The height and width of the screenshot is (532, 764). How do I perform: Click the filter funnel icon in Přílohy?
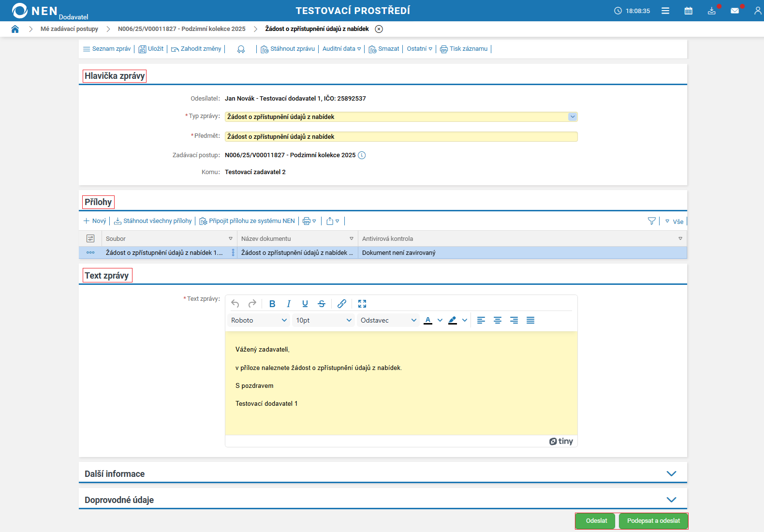coord(651,221)
